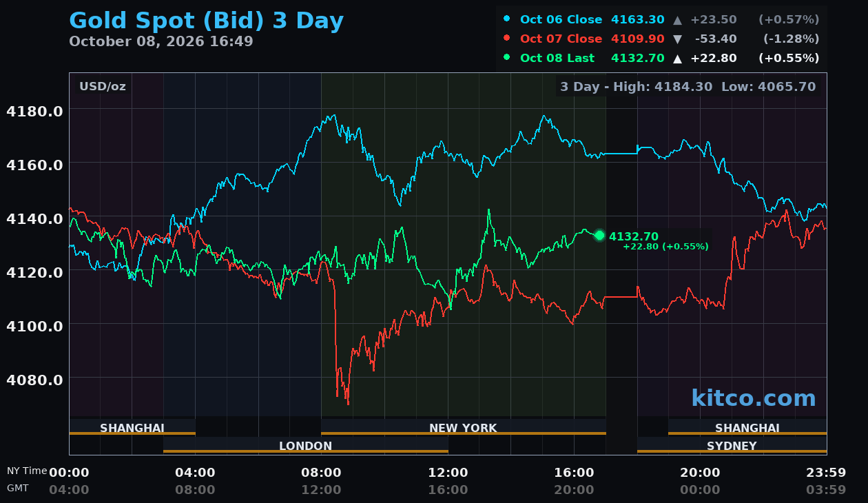Click the 4140.0 y-axis label
Viewport: 868px width, 503px height.
pyautogui.click(x=34, y=218)
